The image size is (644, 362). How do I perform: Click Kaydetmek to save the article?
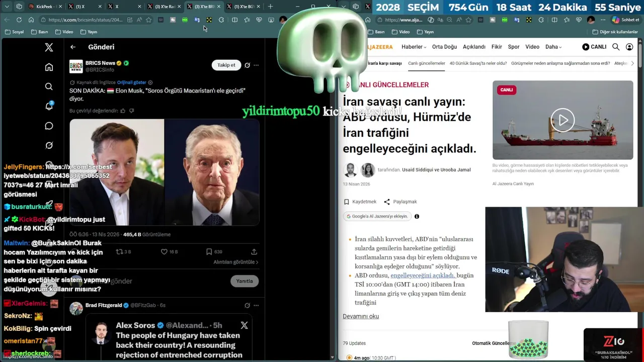pos(360,202)
